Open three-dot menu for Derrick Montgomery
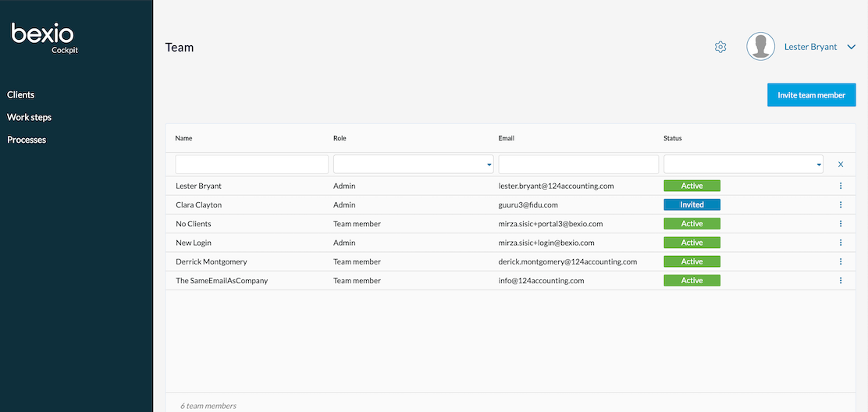 click(x=841, y=261)
